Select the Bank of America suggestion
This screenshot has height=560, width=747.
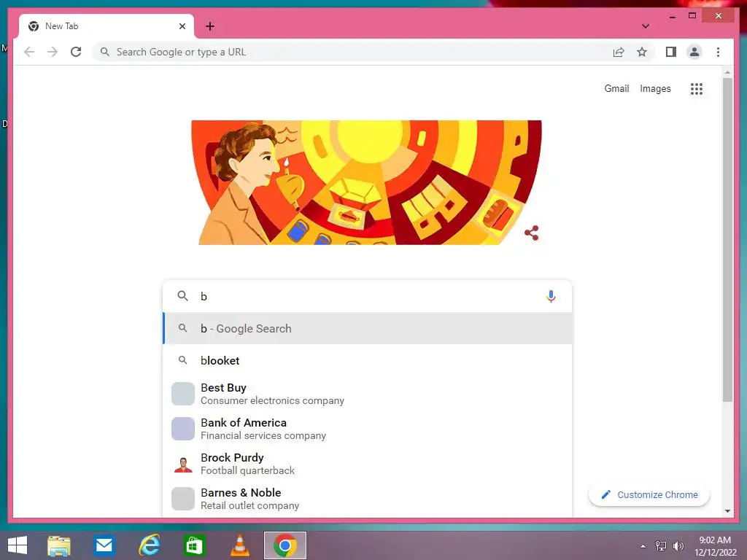(x=367, y=429)
